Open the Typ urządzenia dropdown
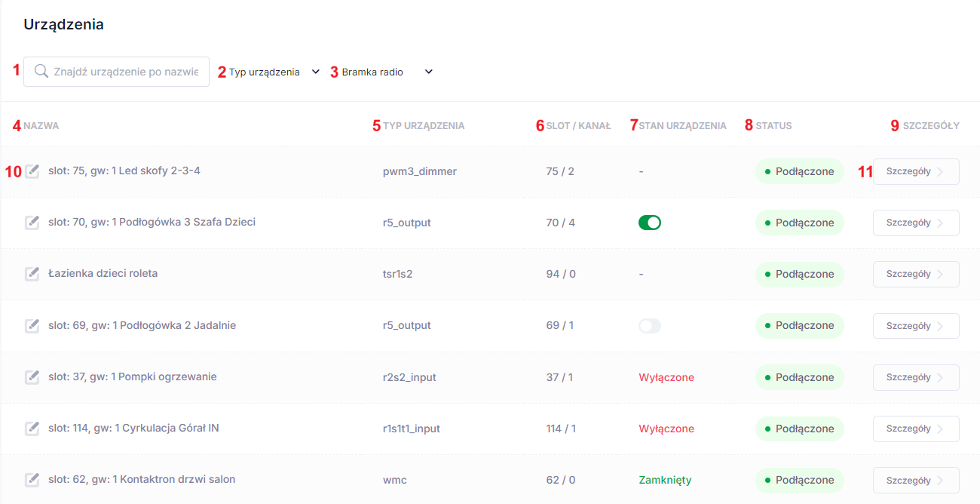 pos(274,72)
